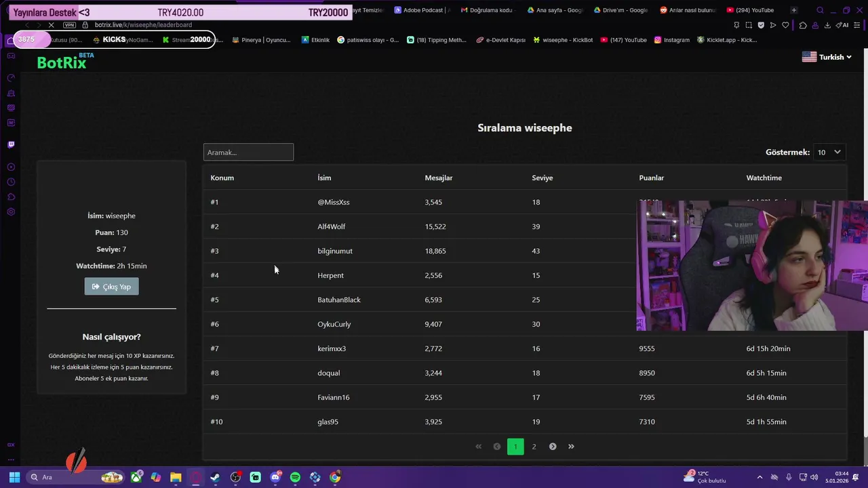Click the snapshot capture icon in toolbar
Image resolution: width=868 pixels, height=488 pixels.
749,25
